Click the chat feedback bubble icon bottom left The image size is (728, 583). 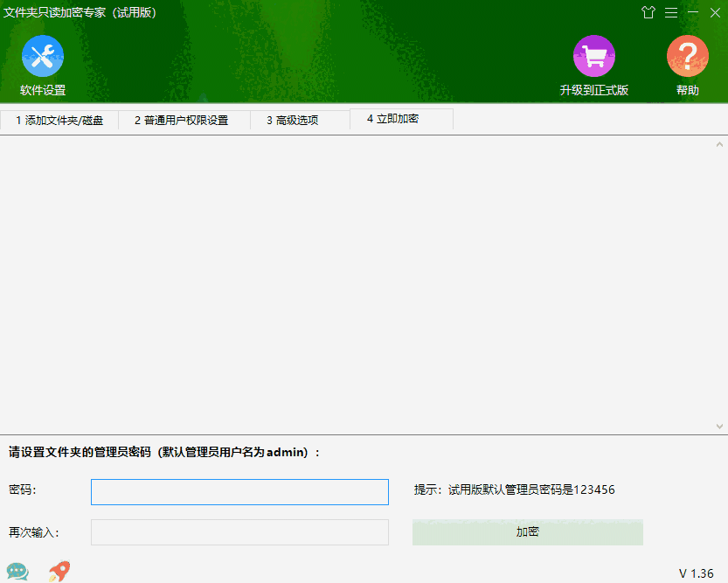(17, 570)
